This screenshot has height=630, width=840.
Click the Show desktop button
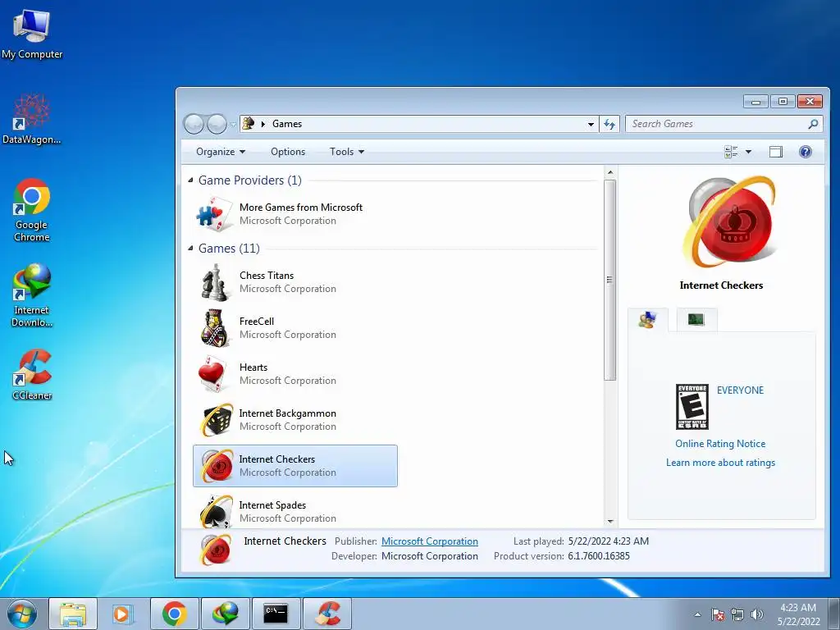click(834, 614)
